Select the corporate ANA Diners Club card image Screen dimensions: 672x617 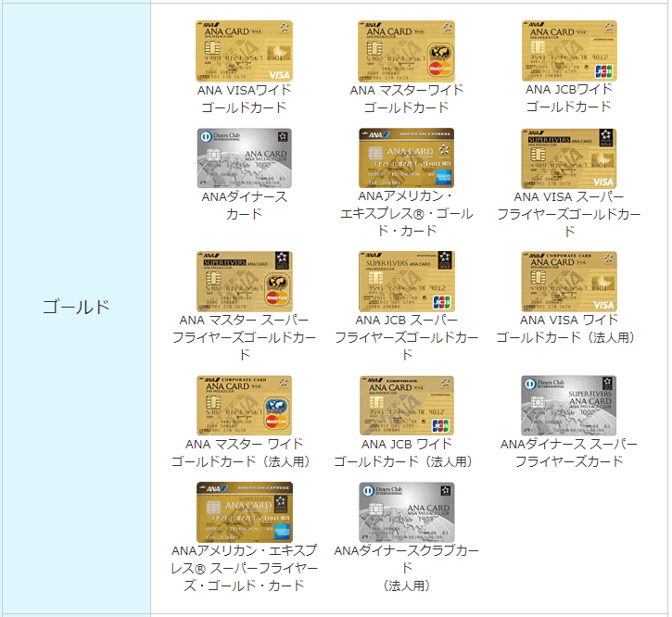point(406,512)
